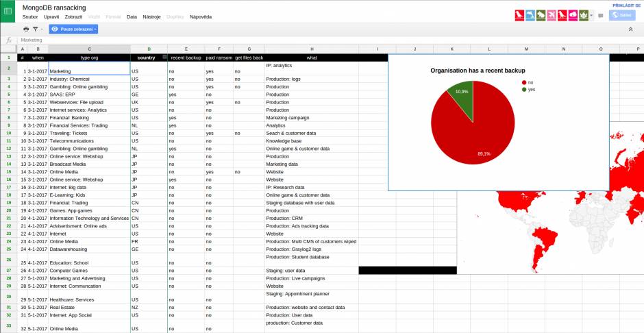
Task: Open the Nápověda menu
Action: [x=201, y=17]
